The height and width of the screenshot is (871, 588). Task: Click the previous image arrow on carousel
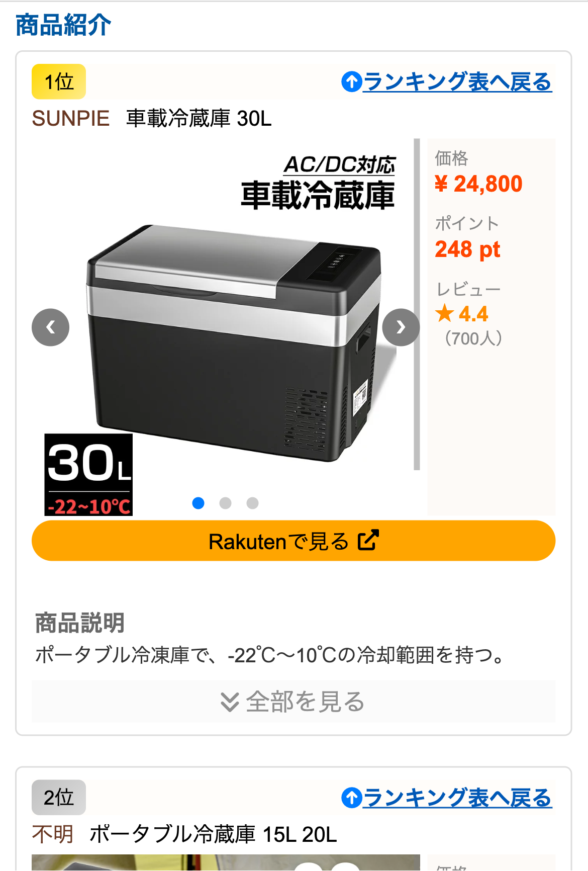click(50, 327)
